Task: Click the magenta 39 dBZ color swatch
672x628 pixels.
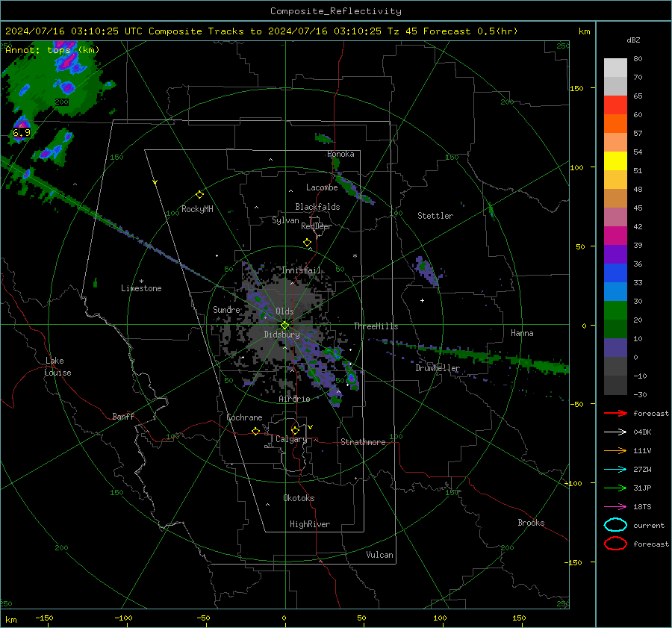Action: pos(615,235)
